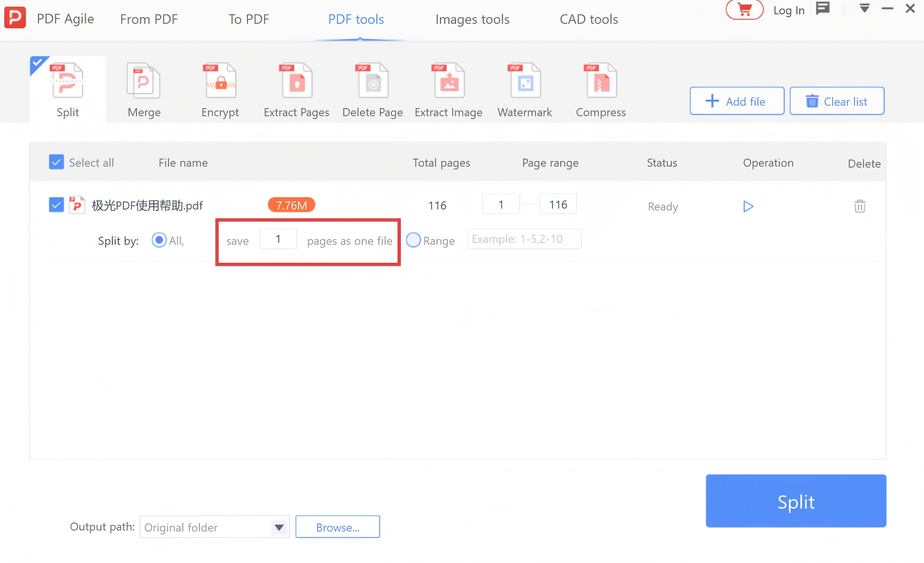This screenshot has height=563, width=924.
Task: Open the Merge PDF tool
Action: click(144, 90)
